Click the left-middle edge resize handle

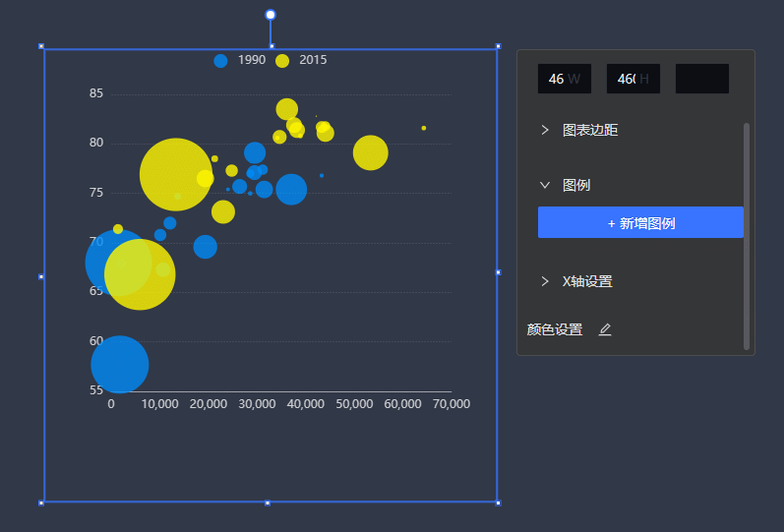(41, 276)
